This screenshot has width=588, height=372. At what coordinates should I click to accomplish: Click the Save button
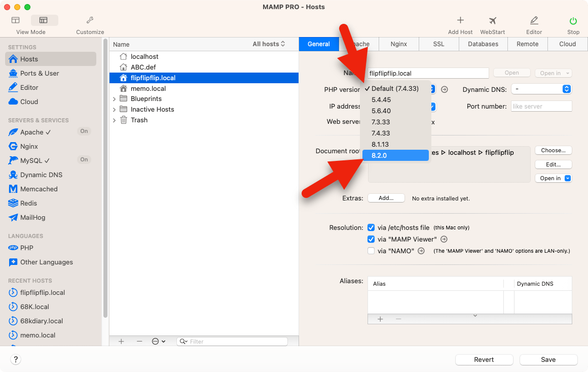pyautogui.click(x=548, y=359)
